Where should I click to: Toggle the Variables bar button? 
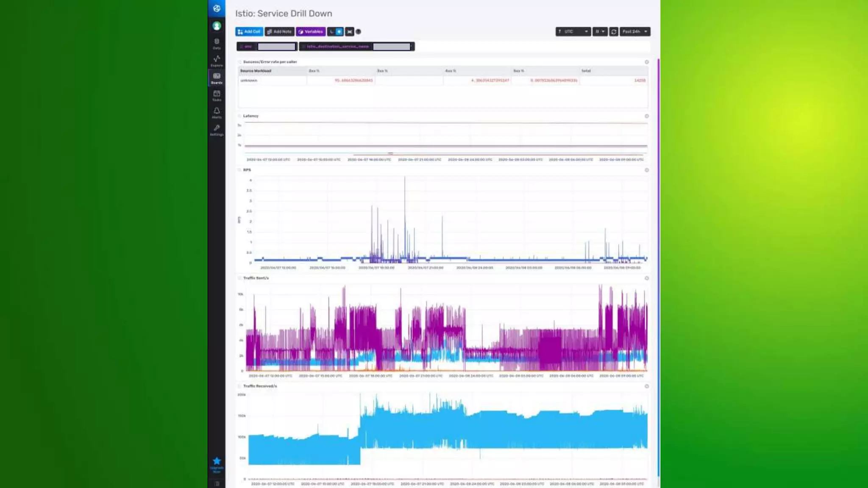(311, 32)
